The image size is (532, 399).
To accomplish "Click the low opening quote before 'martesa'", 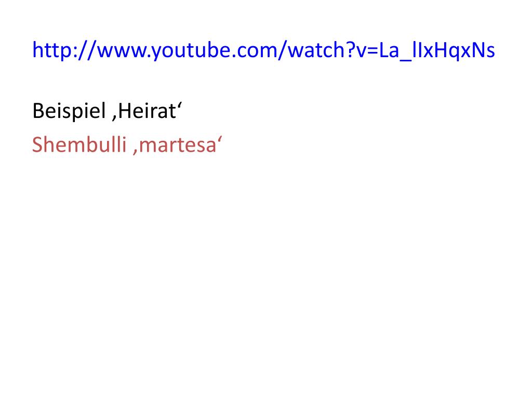I will coord(135,151).
